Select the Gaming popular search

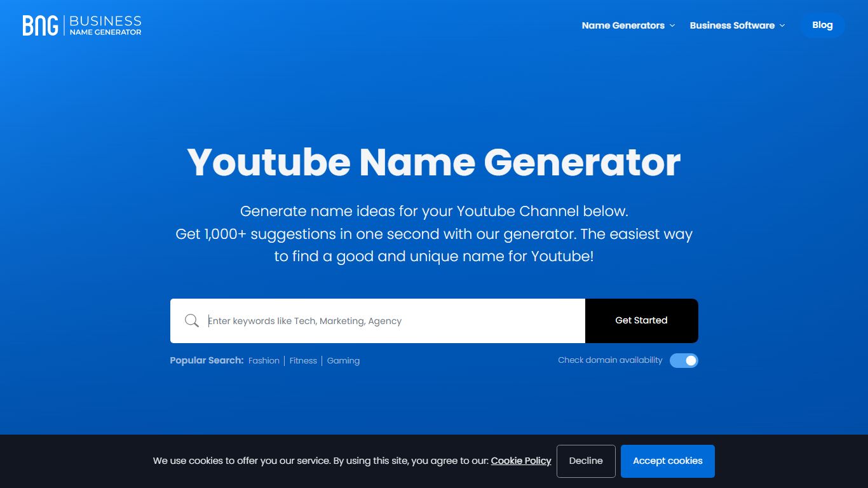[x=343, y=360]
